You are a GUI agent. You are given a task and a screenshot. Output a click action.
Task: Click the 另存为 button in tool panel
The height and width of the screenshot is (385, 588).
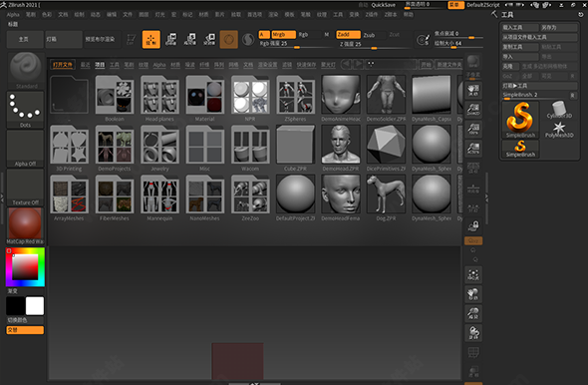(559, 27)
